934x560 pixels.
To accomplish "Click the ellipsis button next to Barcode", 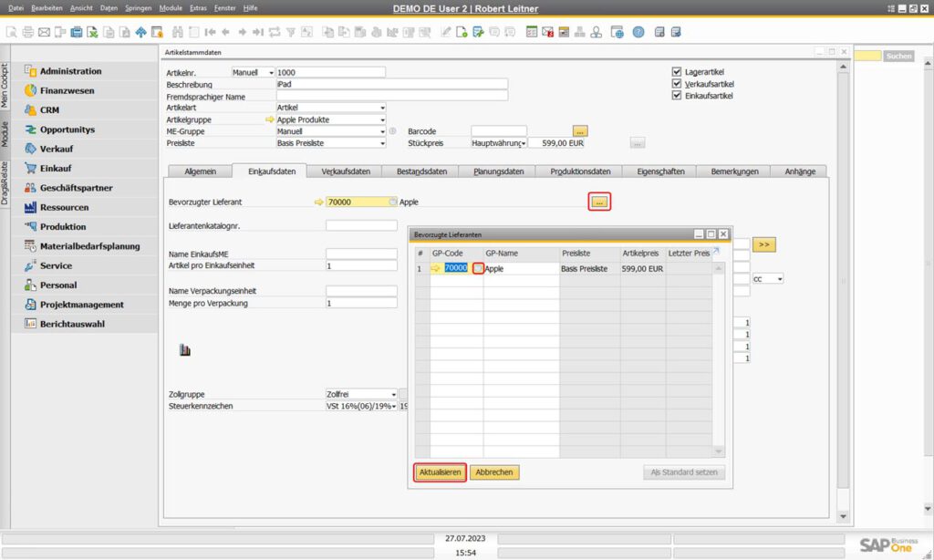I will 580,131.
